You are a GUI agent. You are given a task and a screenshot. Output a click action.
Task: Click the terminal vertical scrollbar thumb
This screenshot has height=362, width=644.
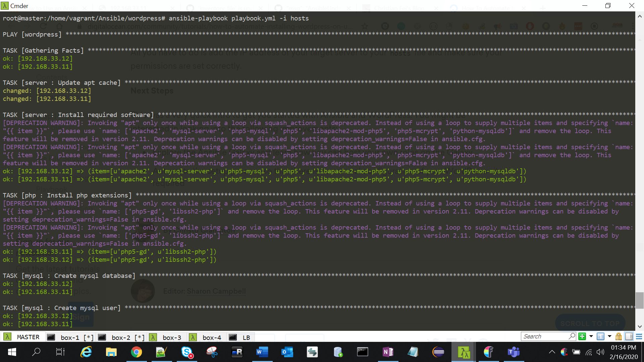point(639,300)
